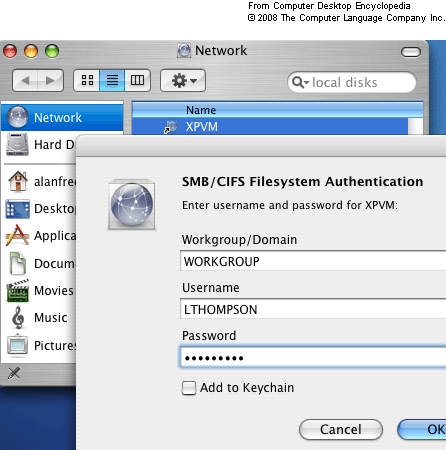This screenshot has height=450, width=446.
Task: Click the pencil icon at window bottom
Action: (x=14, y=373)
